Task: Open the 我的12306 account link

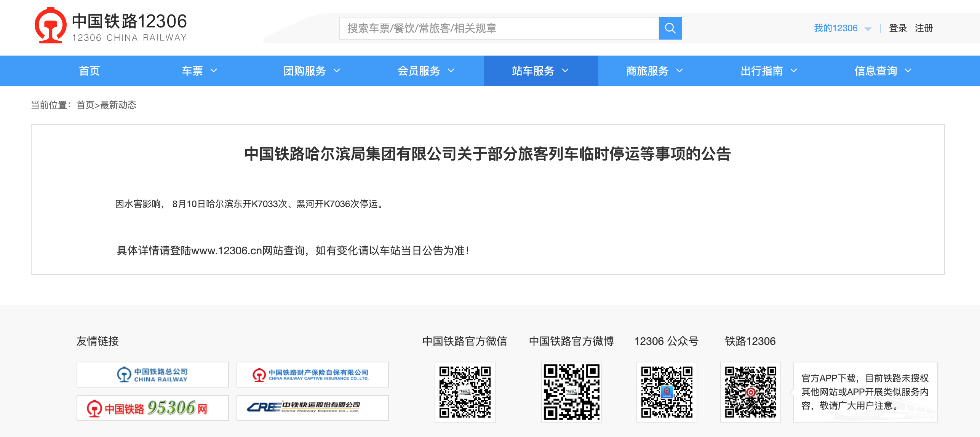Action: pyautogui.click(x=836, y=28)
